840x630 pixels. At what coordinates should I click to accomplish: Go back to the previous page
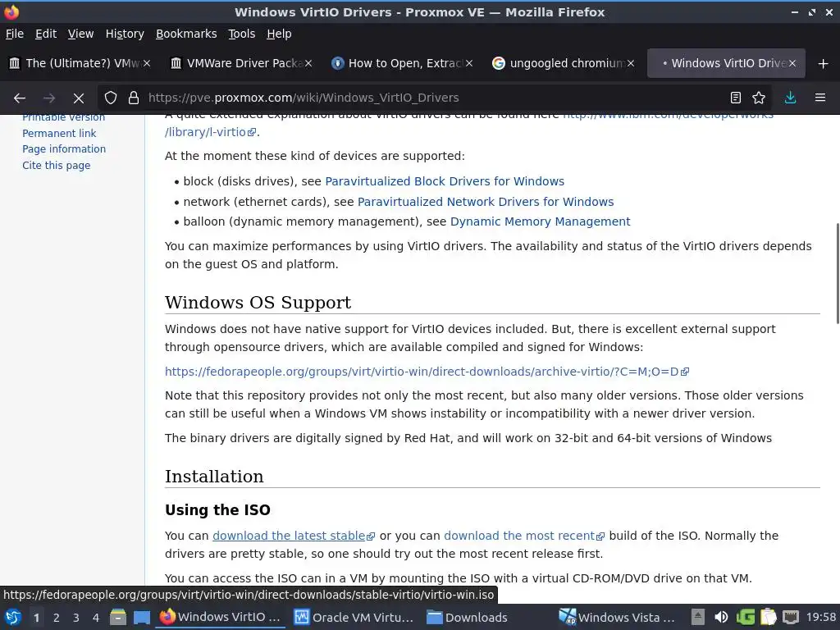20,98
